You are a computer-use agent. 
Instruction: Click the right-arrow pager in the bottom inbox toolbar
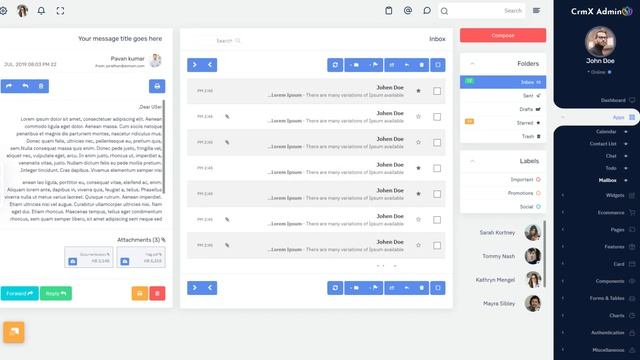(195, 288)
